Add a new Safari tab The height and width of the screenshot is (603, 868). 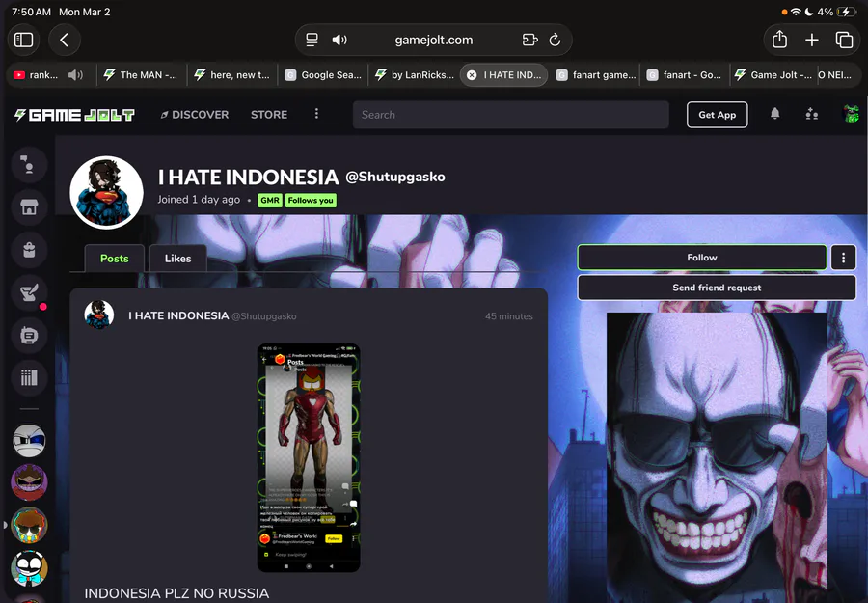pyautogui.click(x=811, y=40)
